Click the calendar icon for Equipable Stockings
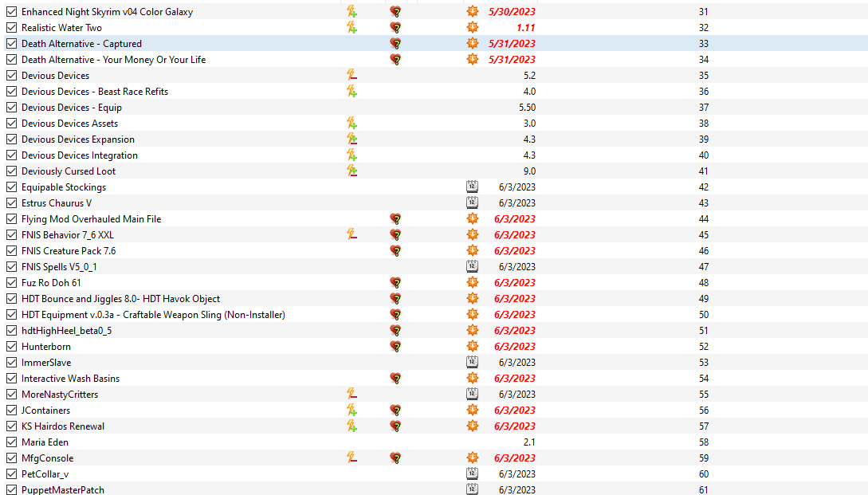Image resolution: width=868 pixels, height=495 pixels. point(472,187)
